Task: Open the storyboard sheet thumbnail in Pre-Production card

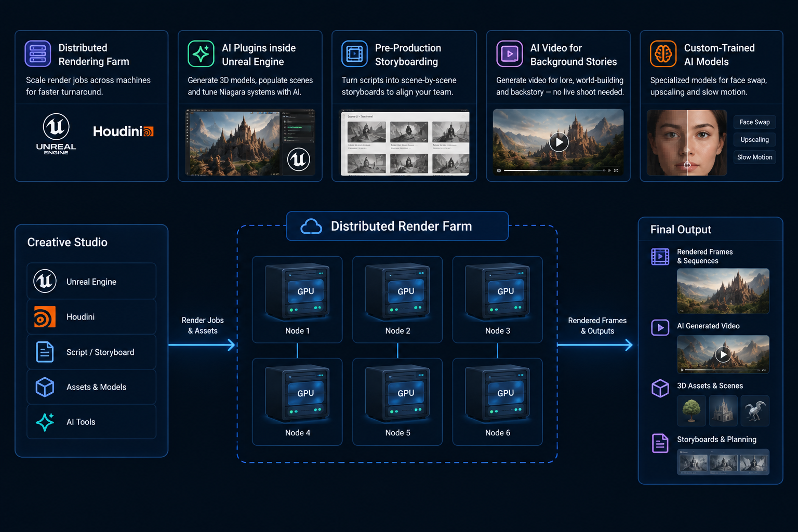Action: click(404, 142)
